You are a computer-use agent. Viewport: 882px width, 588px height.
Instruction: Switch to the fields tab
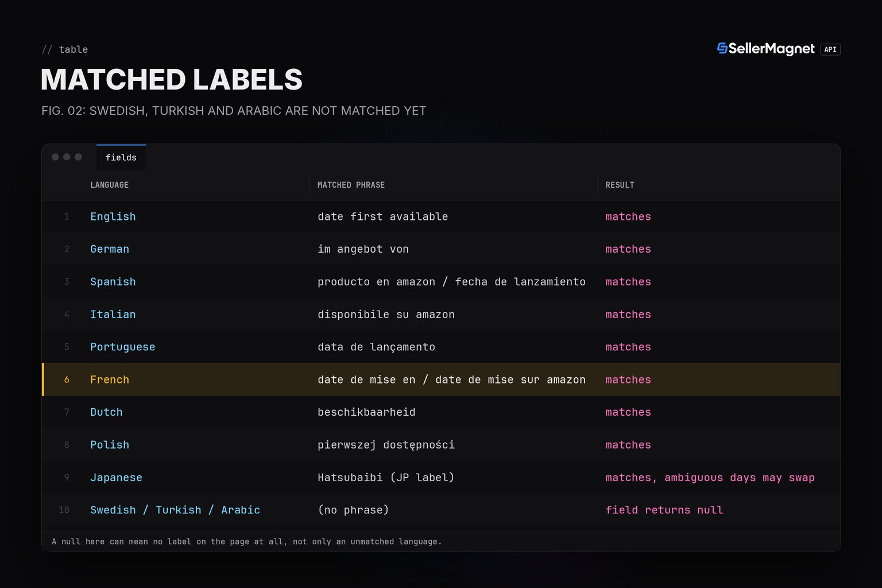tap(121, 157)
